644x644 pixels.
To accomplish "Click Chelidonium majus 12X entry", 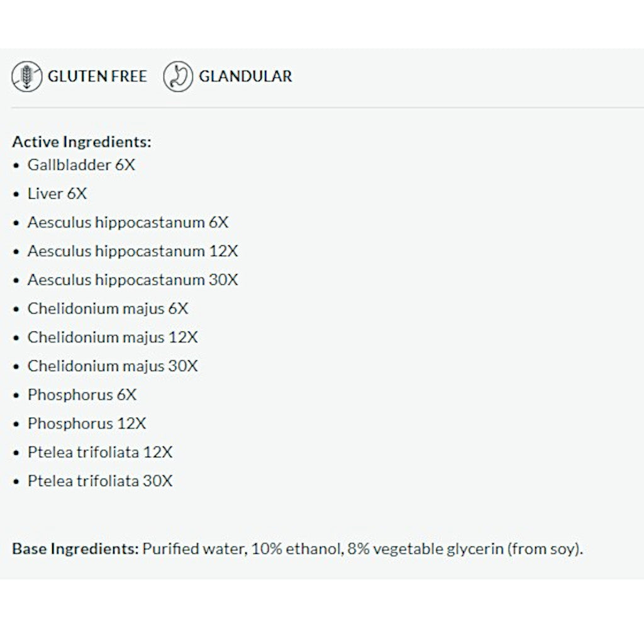I will 113,338.
